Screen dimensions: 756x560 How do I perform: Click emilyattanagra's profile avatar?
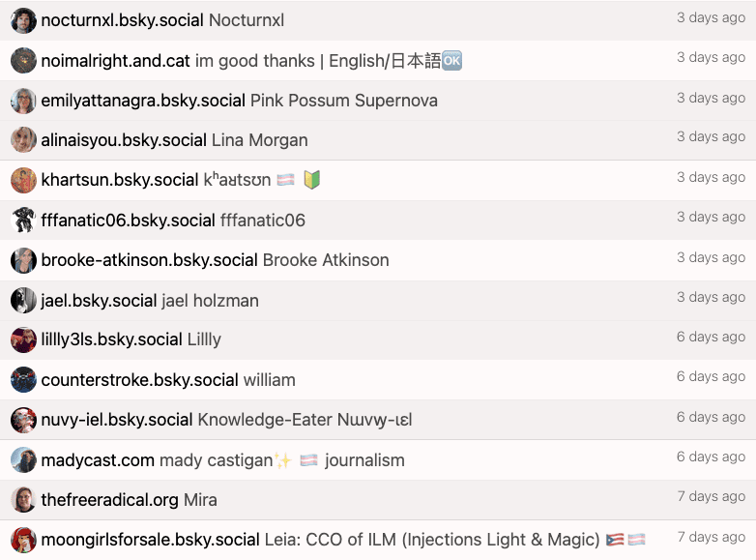coord(23,101)
